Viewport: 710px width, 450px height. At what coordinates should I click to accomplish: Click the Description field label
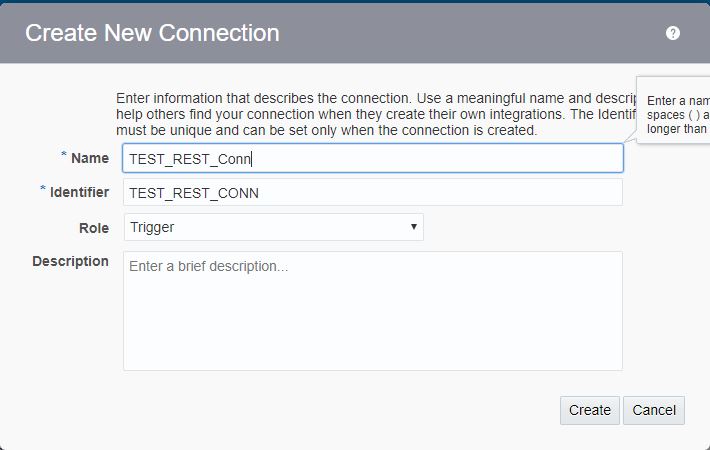click(70, 261)
